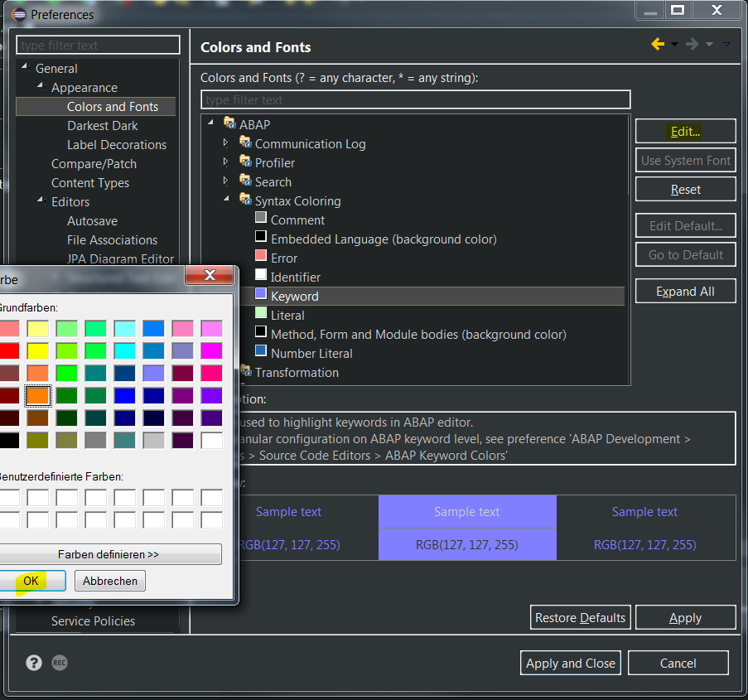The height and width of the screenshot is (700, 748).
Task: Expand the Search category arrow
Action: pos(226,181)
